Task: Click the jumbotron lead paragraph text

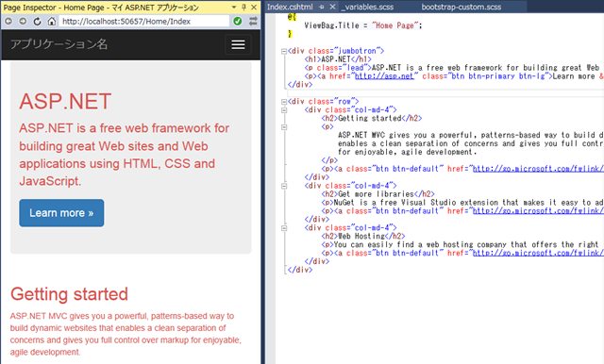Action: click(124, 155)
